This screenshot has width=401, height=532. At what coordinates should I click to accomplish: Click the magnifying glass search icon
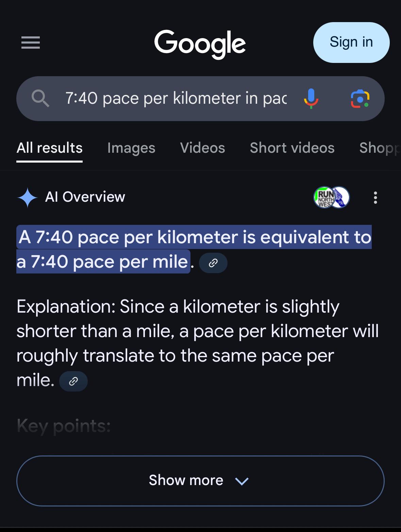point(40,99)
